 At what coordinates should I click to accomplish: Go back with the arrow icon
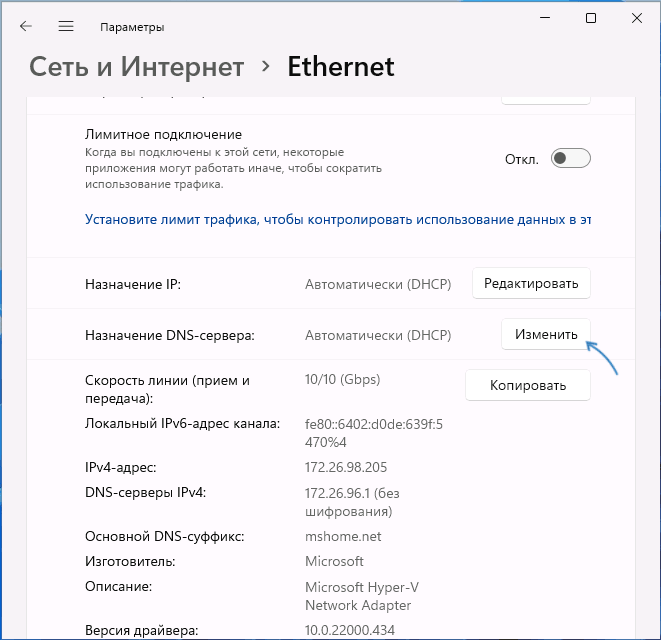click(x=26, y=26)
